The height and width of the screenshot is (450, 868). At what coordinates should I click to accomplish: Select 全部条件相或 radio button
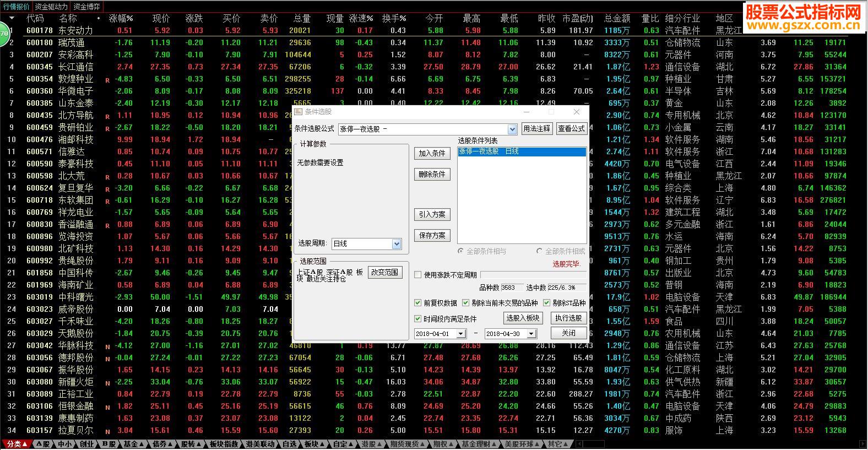540,251
